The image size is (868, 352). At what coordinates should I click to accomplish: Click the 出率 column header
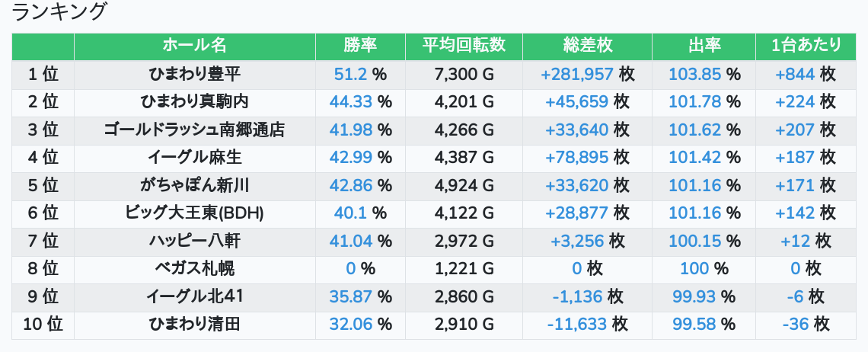(704, 46)
